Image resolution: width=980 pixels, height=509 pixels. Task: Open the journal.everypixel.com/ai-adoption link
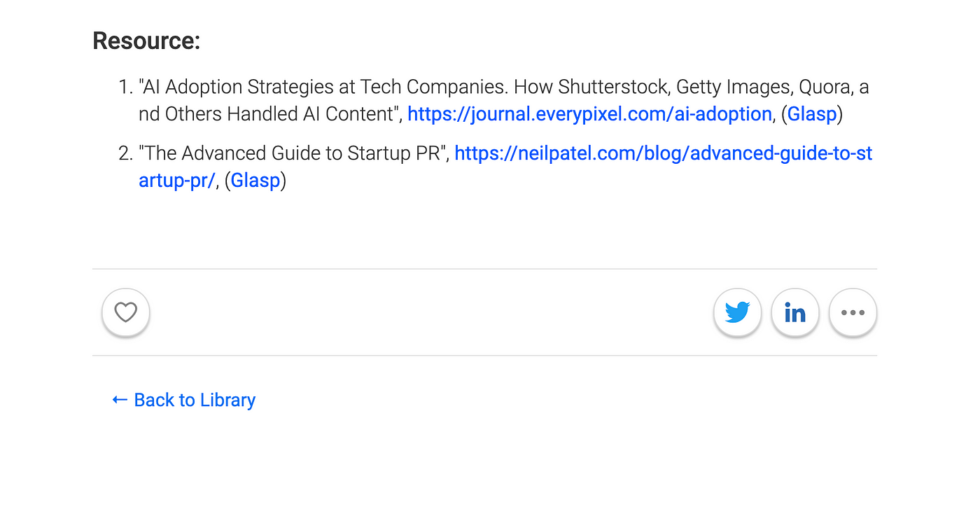tap(589, 114)
